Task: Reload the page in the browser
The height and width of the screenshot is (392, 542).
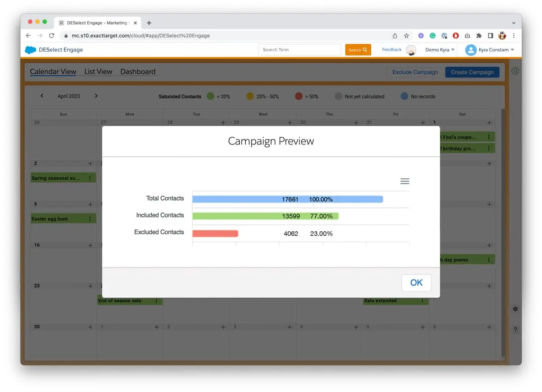Action: [x=51, y=36]
